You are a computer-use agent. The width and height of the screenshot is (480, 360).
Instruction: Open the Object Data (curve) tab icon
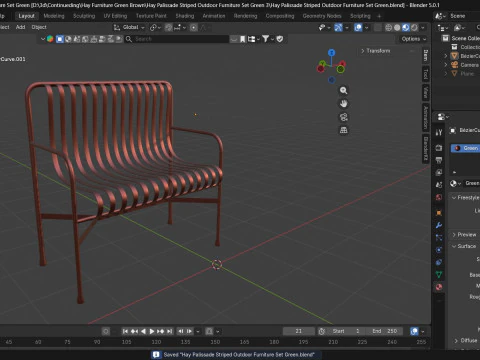439,274
